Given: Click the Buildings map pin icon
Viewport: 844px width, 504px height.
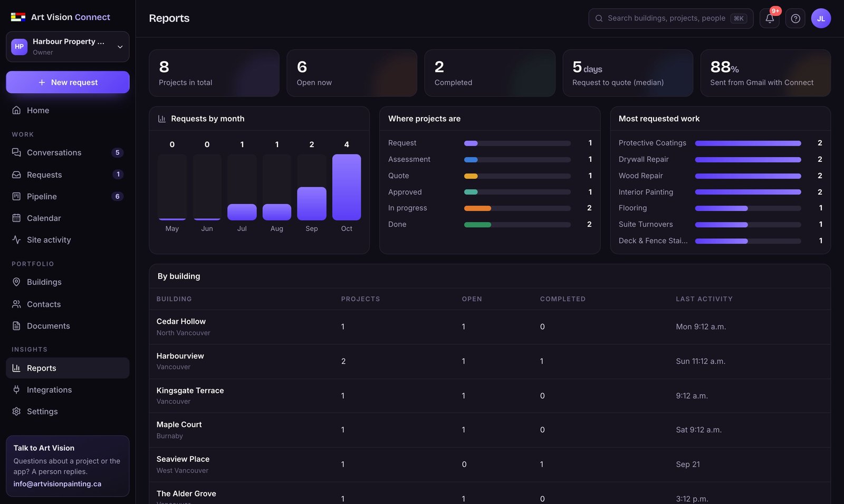Looking at the screenshot, I should (16, 282).
